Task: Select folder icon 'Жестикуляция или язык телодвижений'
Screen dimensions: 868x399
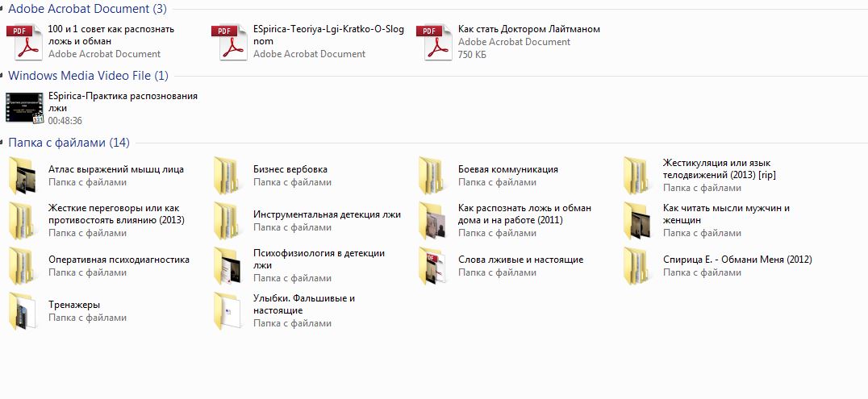Action: [636, 176]
